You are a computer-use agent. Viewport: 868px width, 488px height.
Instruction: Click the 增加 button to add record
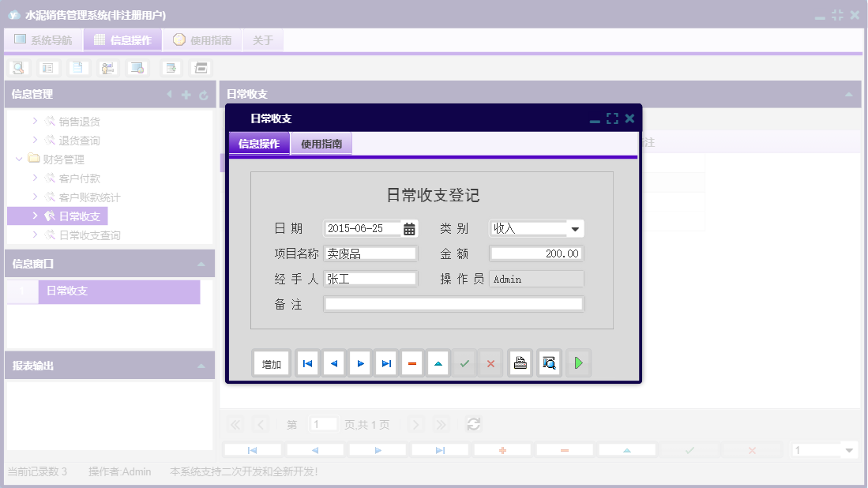271,362
